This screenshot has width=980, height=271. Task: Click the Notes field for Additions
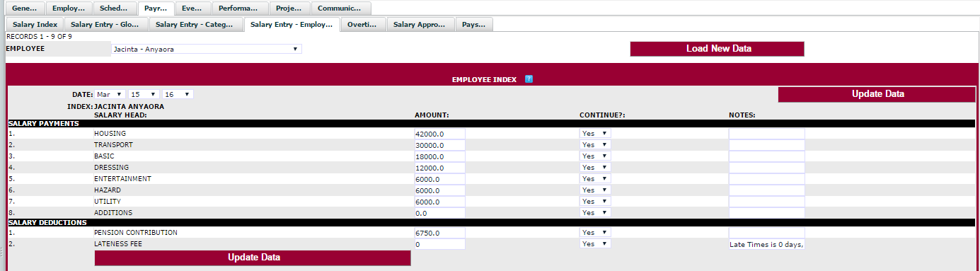[767, 213]
